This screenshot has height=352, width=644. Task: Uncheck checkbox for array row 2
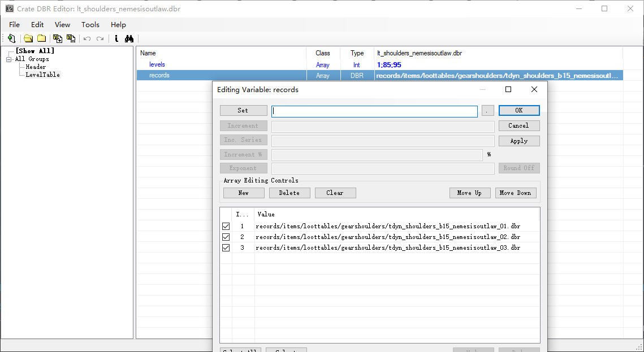tap(226, 237)
